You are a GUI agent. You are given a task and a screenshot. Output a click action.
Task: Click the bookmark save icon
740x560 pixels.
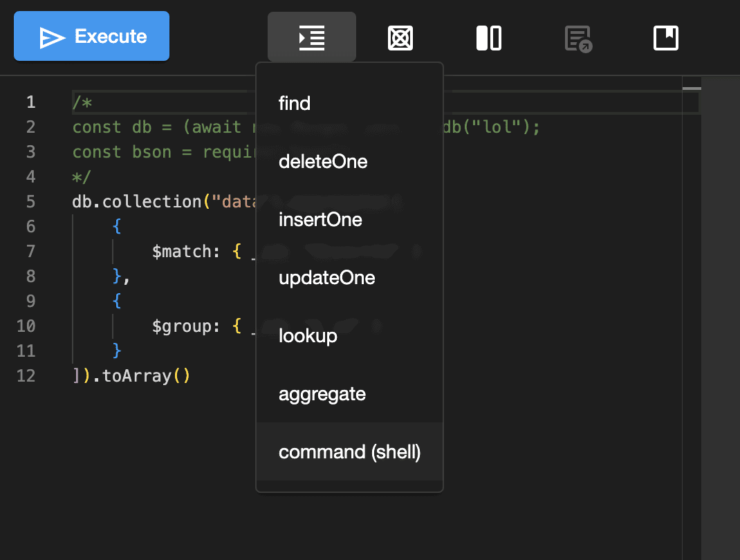[x=666, y=38]
